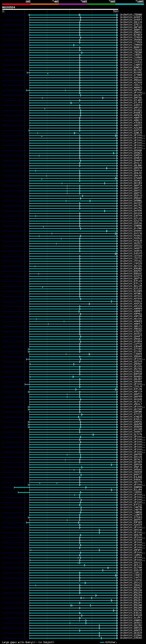Open hit UniRef100_O74819
Viewport: 146px width, 644px height.
point(131,37)
